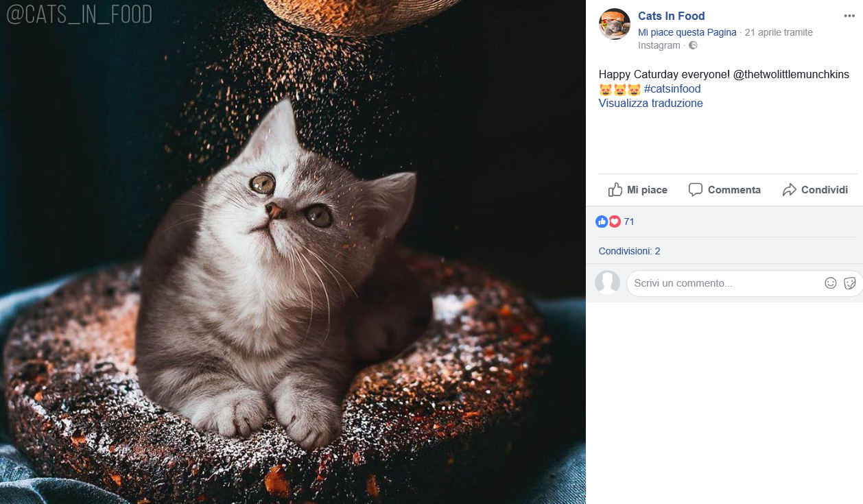Screen dimensions: 863x504
Task: Go to the Cats In Food page name
Action: pos(671,16)
